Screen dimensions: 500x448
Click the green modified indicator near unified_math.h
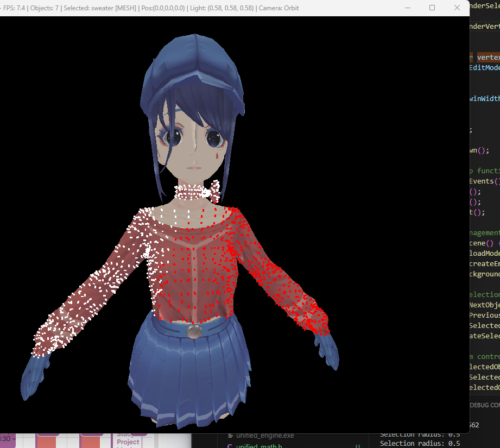coord(357,446)
